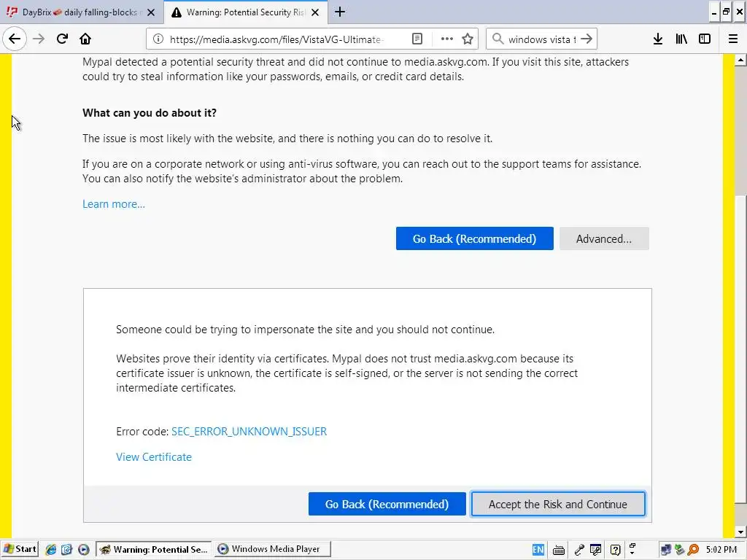Image resolution: width=747 pixels, height=560 pixels.
Task: Follow the Learn more... link
Action: pos(114,204)
